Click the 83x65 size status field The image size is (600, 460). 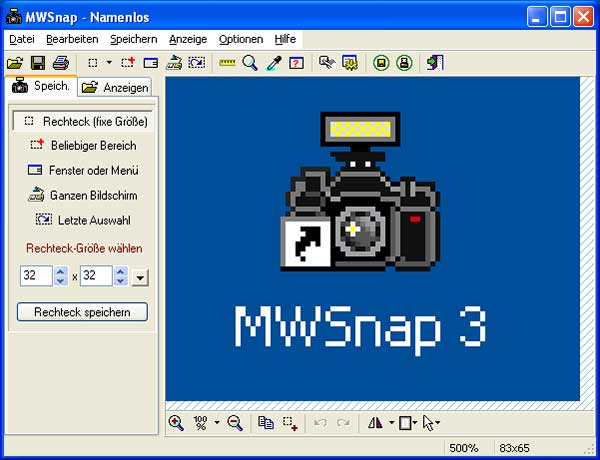coord(514,448)
